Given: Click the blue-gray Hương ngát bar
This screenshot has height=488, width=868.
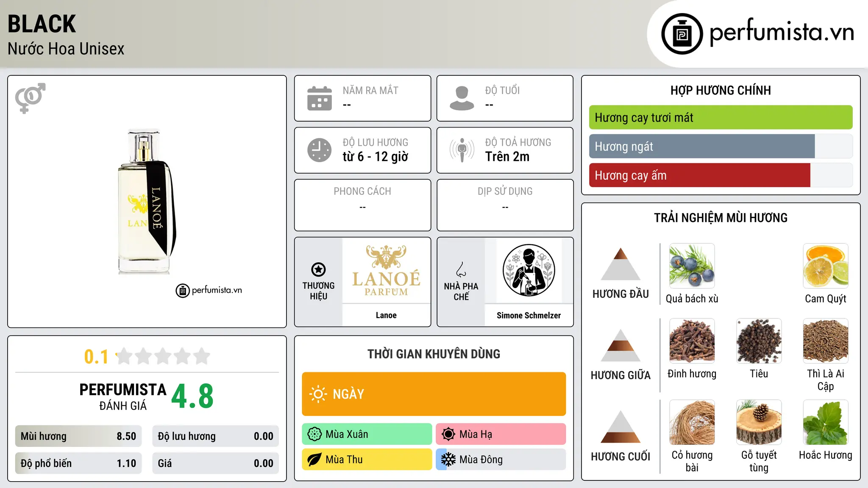Looking at the screenshot, I should (702, 146).
